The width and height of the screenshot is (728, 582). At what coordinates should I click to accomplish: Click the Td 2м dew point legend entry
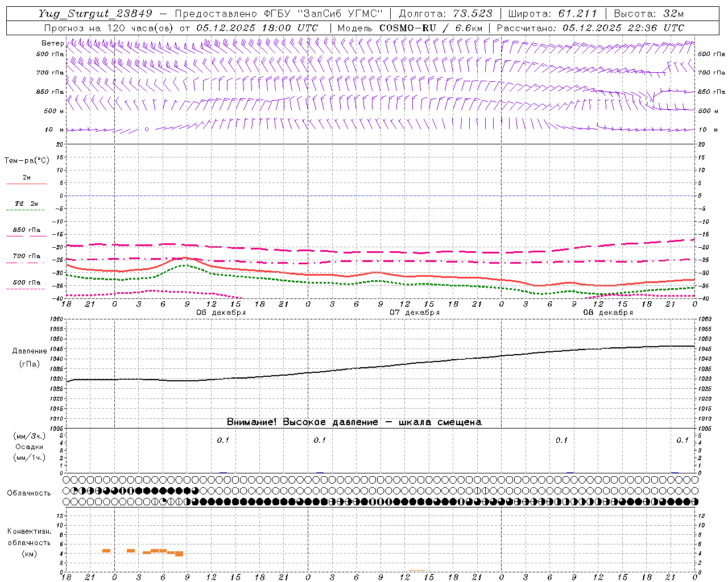pyautogui.click(x=26, y=203)
